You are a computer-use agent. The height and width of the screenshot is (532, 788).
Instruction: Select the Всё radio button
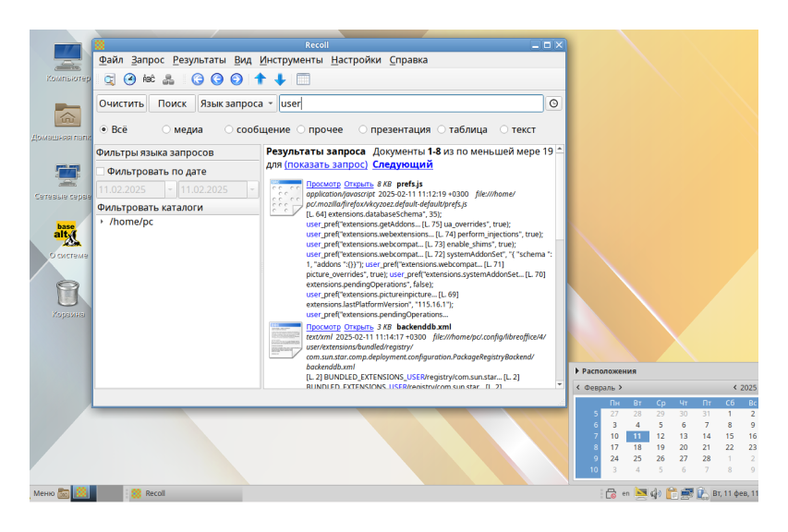pos(103,129)
